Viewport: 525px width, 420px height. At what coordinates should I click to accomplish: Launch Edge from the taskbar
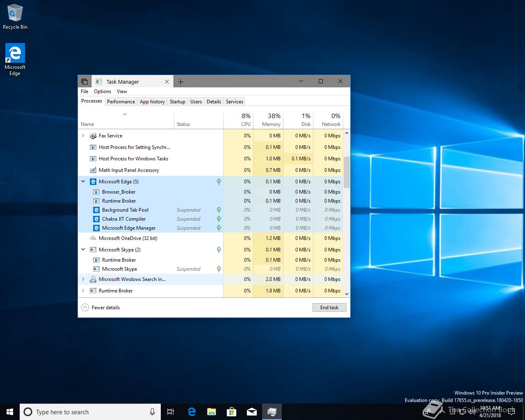tap(192, 412)
